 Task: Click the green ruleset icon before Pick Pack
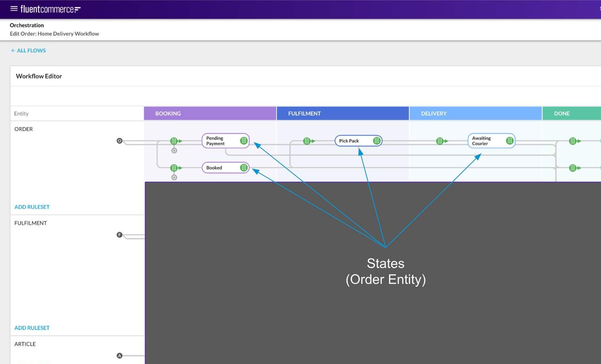[307, 141]
